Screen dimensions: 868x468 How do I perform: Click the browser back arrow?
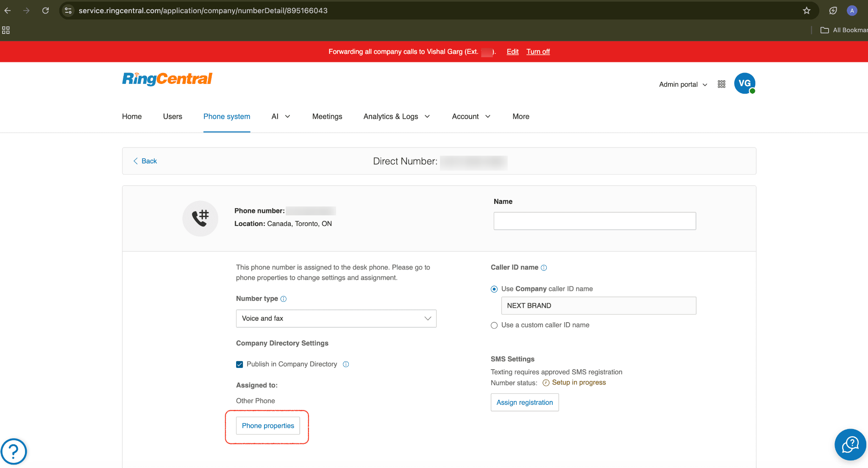[8, 11]
